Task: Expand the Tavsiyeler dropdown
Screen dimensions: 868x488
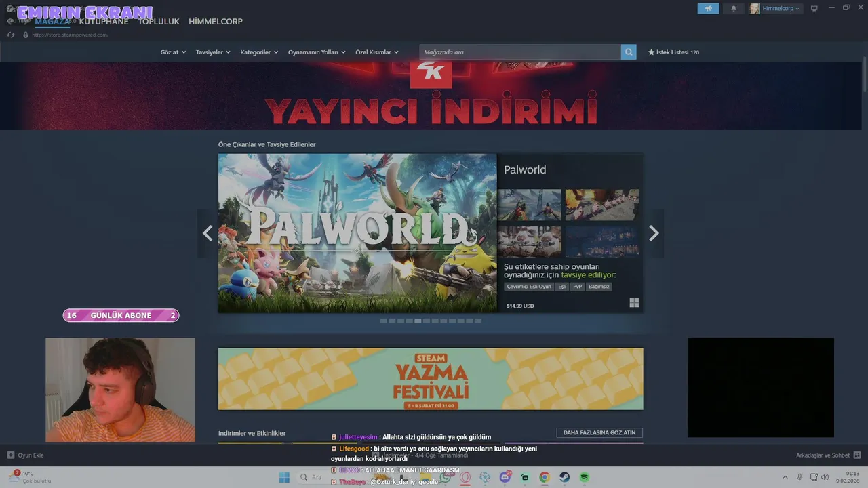Action: pyautogui.click(x=213, y=52)
